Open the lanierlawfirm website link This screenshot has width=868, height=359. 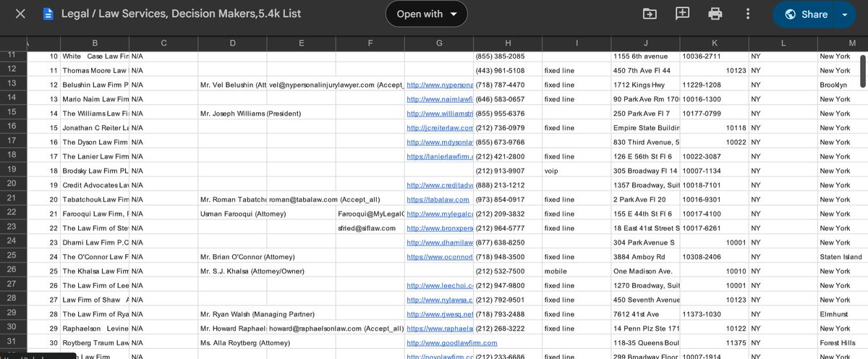(x=440, y=156)
